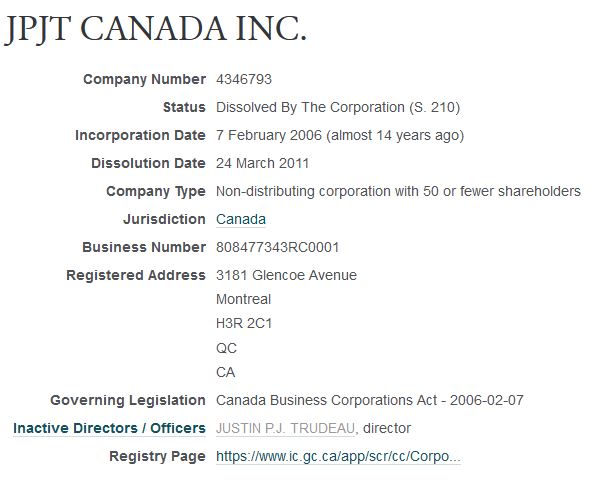Click the Non-distributing corporation company type text
The height and width of the screenshot is (485, 594).
click(398, 191)
